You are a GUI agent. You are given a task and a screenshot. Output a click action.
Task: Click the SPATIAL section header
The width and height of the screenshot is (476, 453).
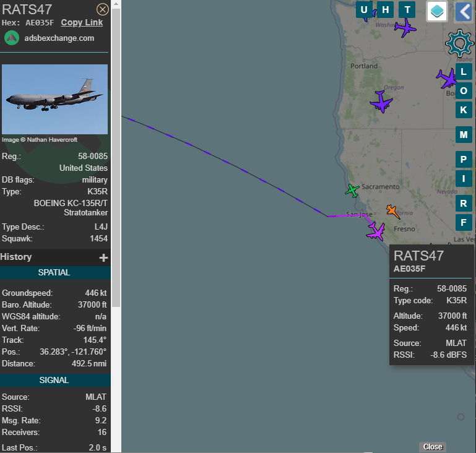pos(54,272)
